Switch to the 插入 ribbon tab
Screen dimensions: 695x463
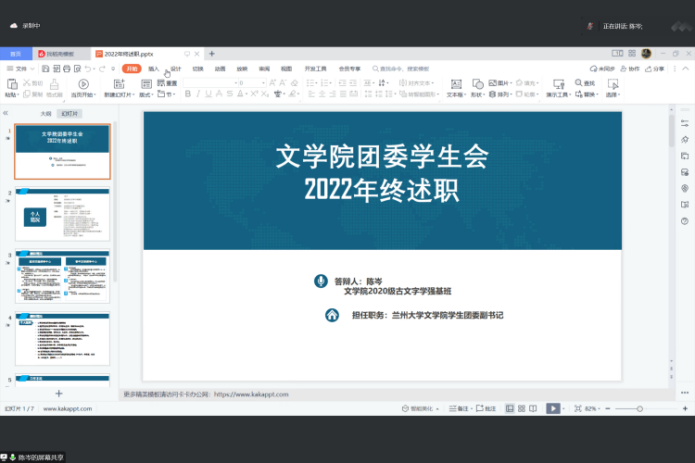[153, 68]
